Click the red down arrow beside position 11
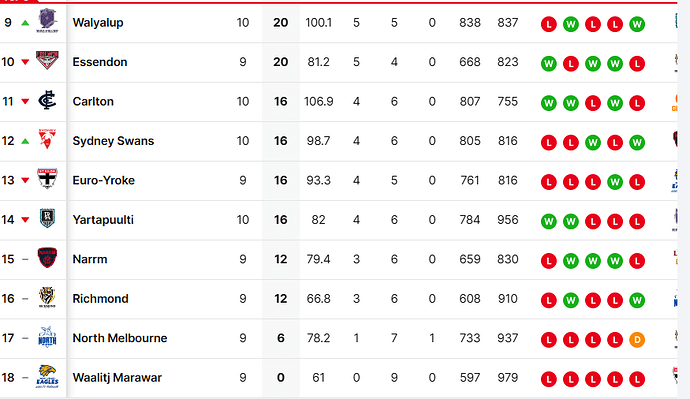Viewport: 690px width, 399px height. pyautogui.click(x=26, y=102)
